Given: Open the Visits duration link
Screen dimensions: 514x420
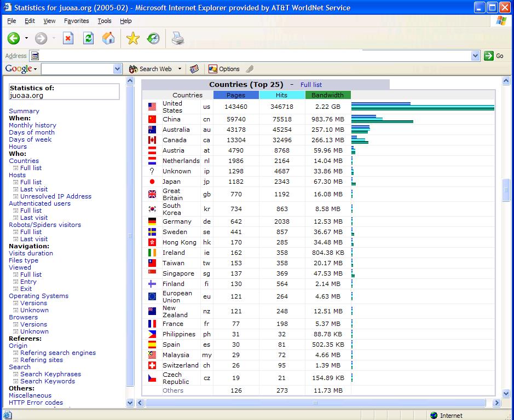Looking at the screenshot, I should (x=31, y=253).
